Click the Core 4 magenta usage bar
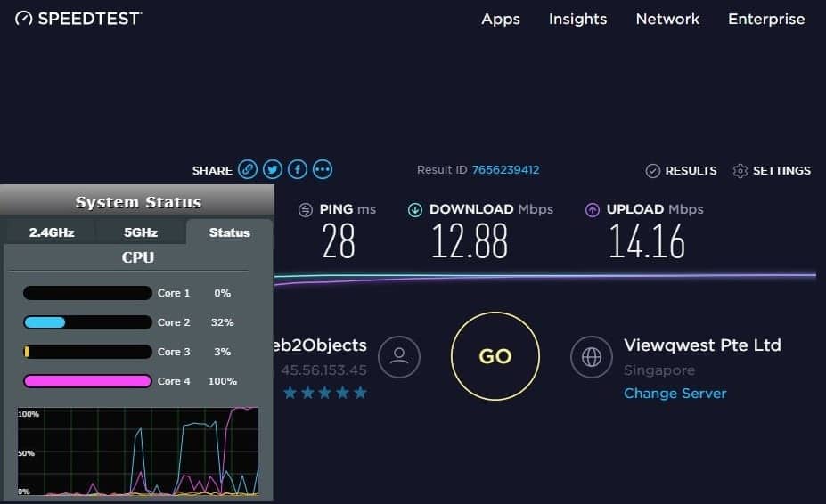The image size is (826, 504). click(87, 381)
